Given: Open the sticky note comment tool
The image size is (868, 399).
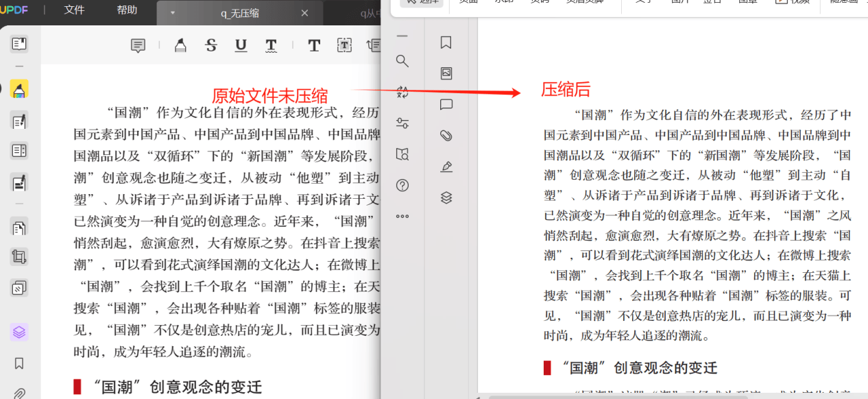Looking at the screenshot, I should pos(137,45).
